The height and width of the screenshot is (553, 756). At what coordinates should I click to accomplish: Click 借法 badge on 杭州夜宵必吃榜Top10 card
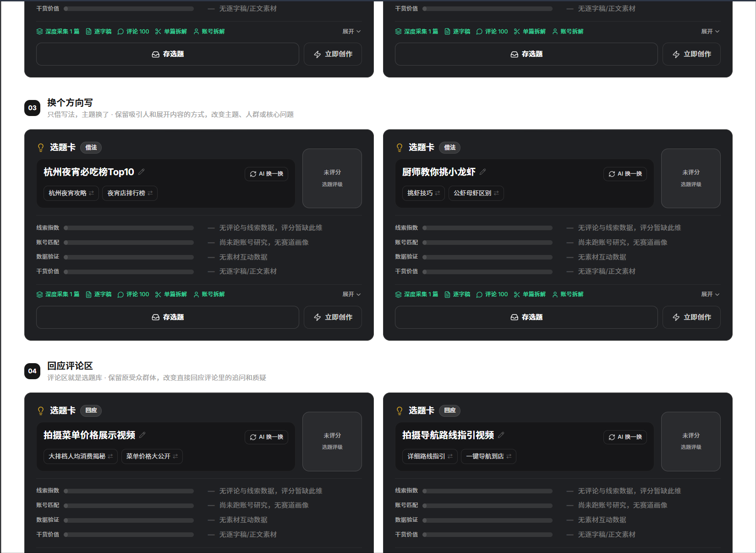[x=91, y=148]
